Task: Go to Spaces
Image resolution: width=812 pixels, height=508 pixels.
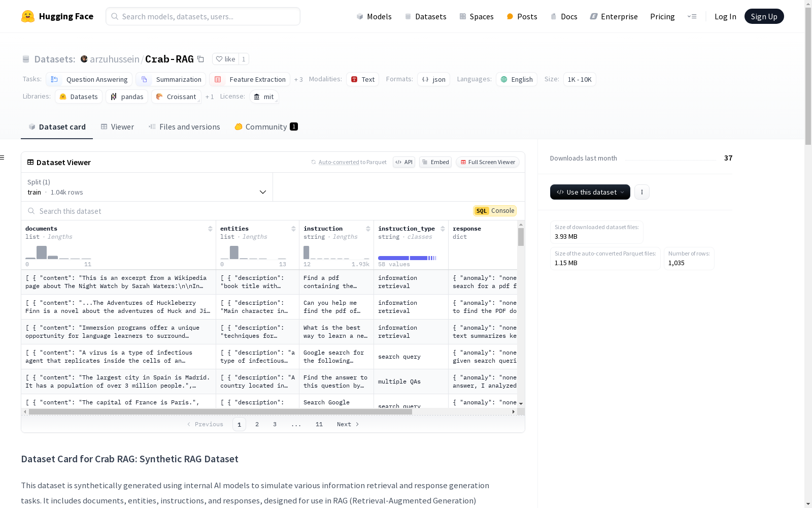Action: point(476,16)
